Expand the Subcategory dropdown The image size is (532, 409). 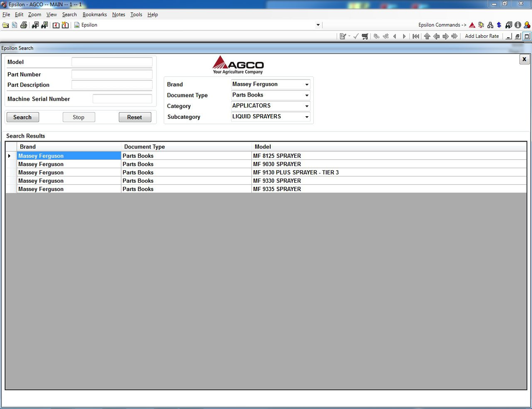[307, 117]
